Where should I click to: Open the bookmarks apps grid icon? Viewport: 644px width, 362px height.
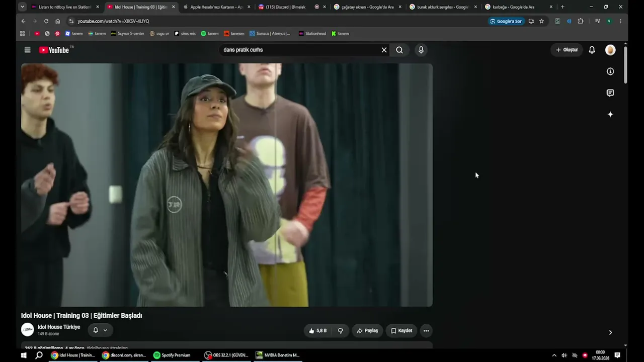(22, 34)
